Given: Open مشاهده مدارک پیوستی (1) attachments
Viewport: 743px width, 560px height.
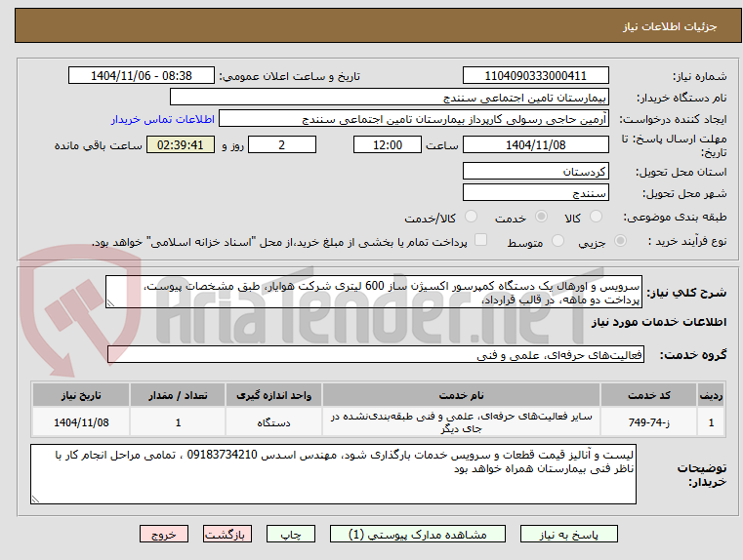Looking at the screenshot, I should pyautogui.click(x=418, y=534).
